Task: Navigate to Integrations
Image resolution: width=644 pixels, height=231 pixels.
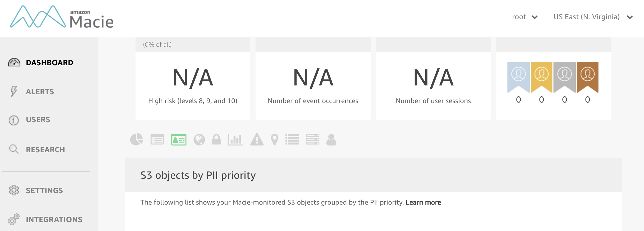Action: point(54,220)
